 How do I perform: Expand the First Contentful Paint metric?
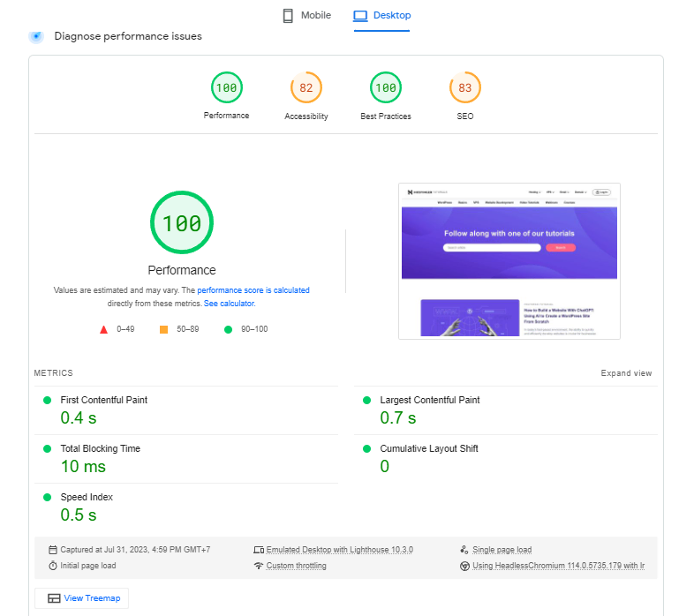click(103, 400)
